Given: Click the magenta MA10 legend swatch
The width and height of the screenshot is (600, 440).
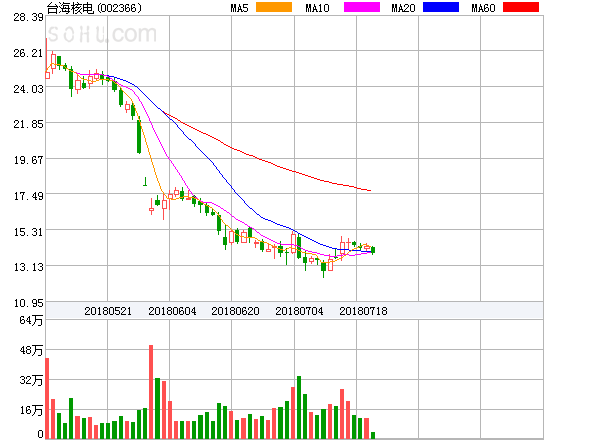Looking at the screenshot, I should click(362, 7).
